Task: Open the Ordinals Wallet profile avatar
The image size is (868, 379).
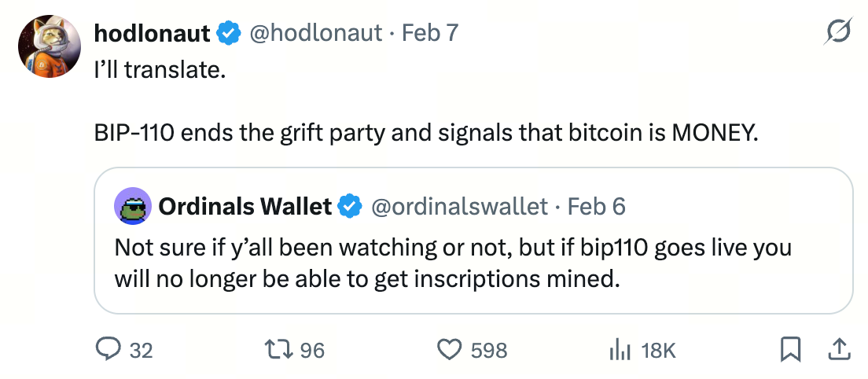Action: click(x=133, y=206)
